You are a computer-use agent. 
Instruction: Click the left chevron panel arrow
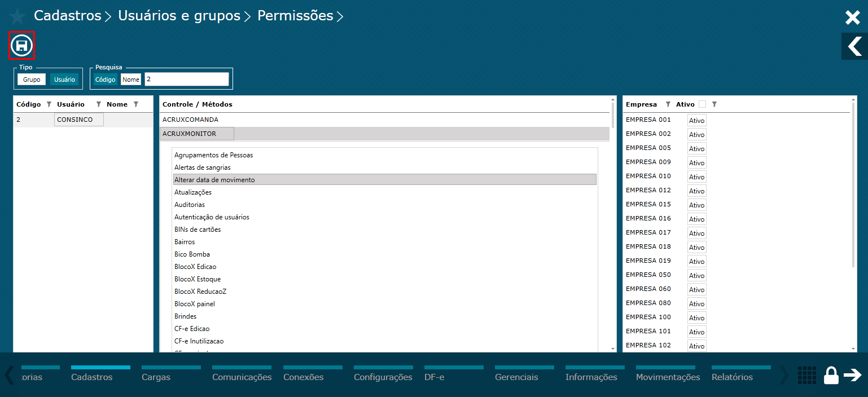(x=854, y=46)
